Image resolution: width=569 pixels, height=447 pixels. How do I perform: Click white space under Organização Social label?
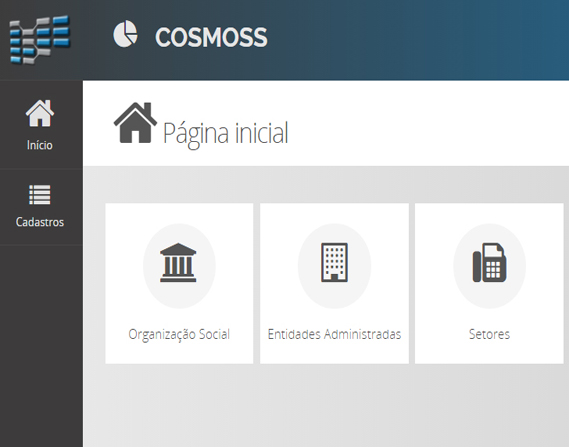(x=179, y=353)
